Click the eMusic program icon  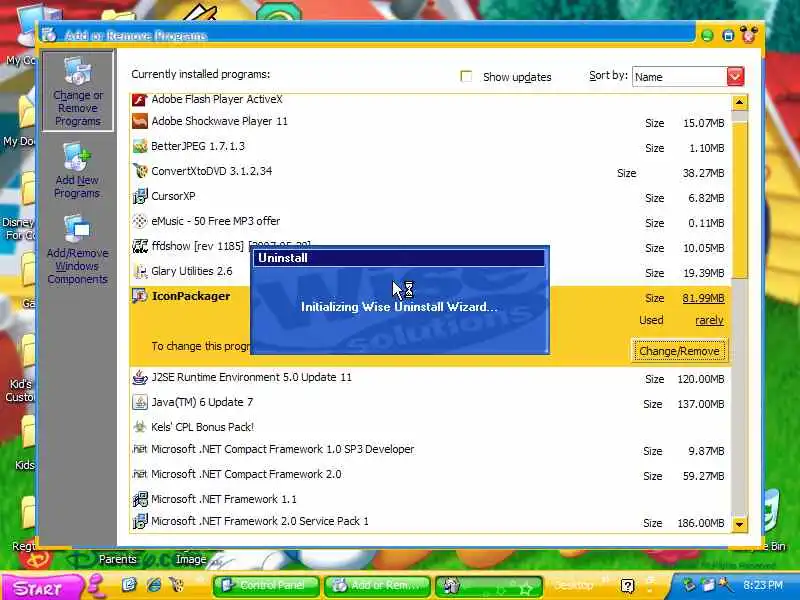click(140, 221)
